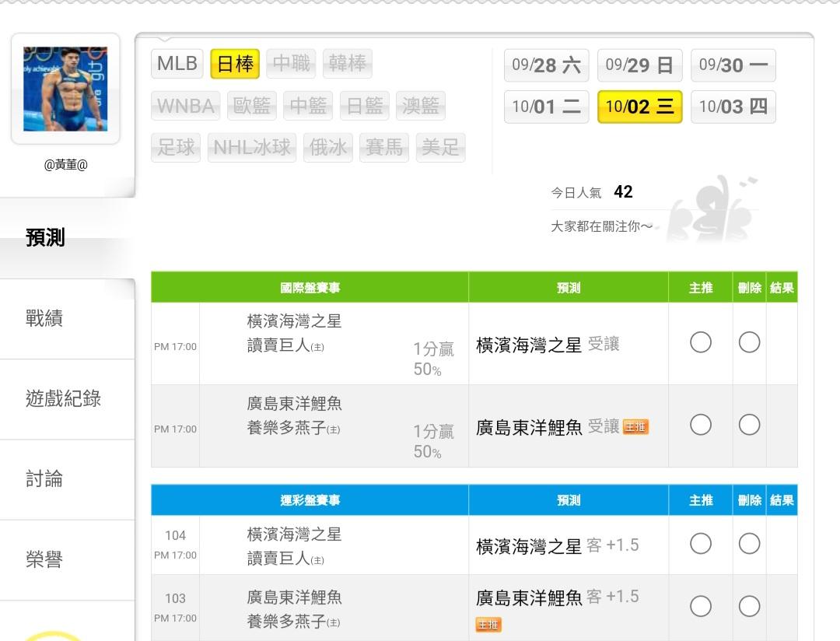Select the 日籃 tab
840x641 pixels.
click(365, 106)
